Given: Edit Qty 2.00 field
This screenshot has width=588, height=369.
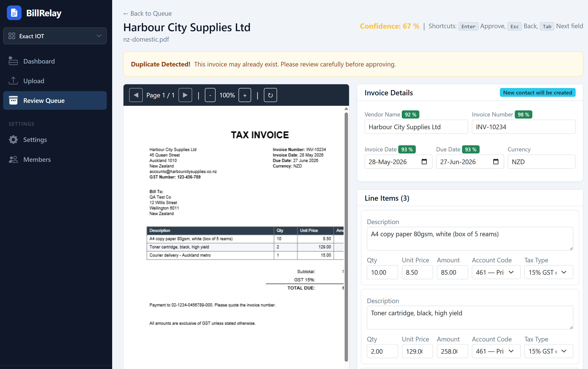Looking at the screenshot, I should click(x=382, y=351).
